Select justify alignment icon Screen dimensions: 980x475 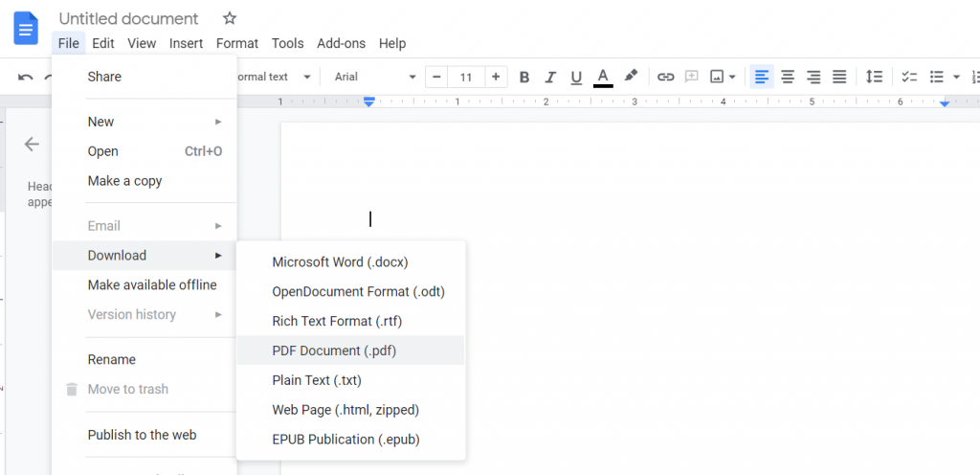pos(839,77)
